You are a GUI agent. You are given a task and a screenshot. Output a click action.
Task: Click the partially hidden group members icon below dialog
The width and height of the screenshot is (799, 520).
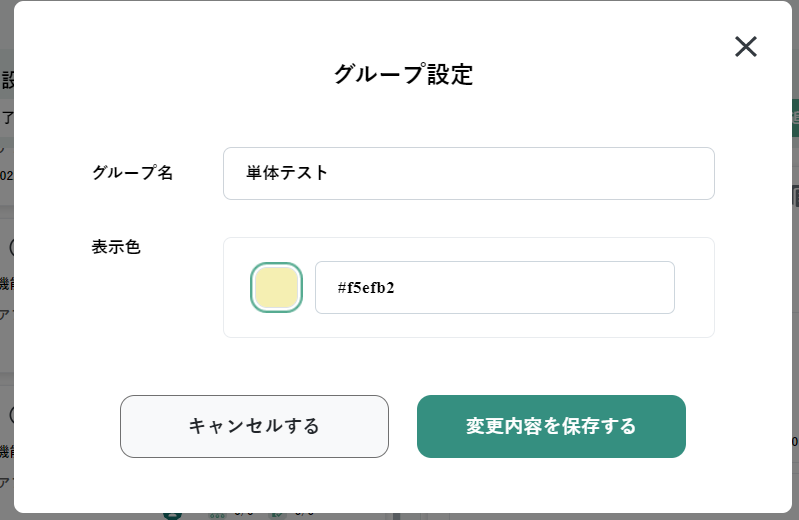coord(218,516)
